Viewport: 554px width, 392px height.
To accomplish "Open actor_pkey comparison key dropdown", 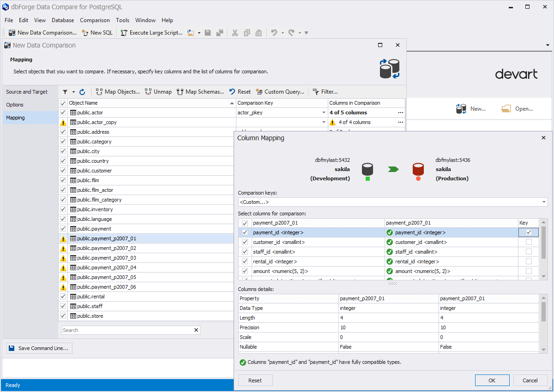I will [324, 113].
